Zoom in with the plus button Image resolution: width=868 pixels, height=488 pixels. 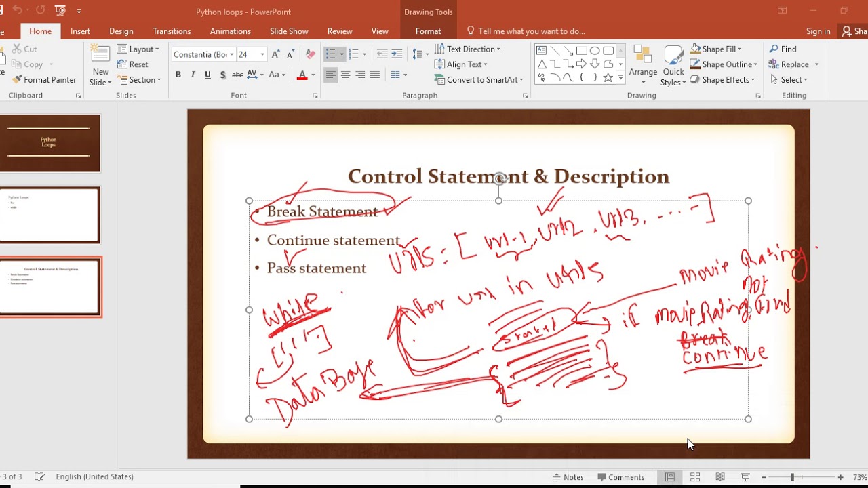click(840, 477)
